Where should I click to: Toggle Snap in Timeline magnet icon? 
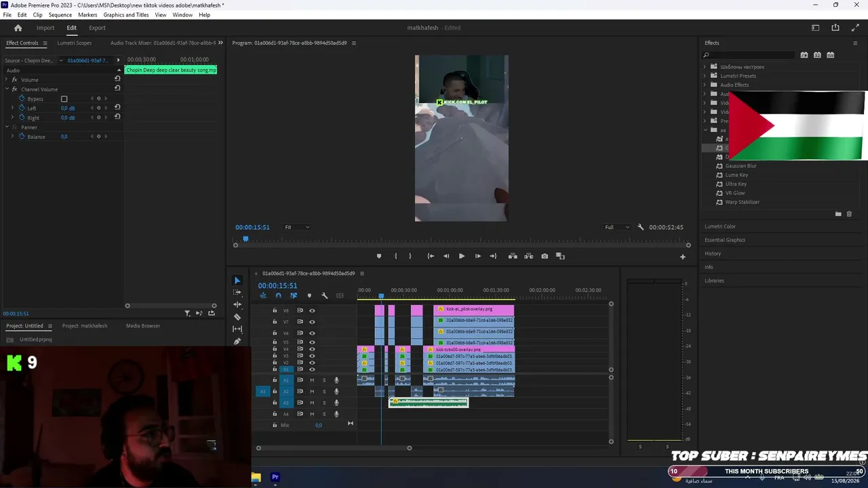(x=278, y=296)
